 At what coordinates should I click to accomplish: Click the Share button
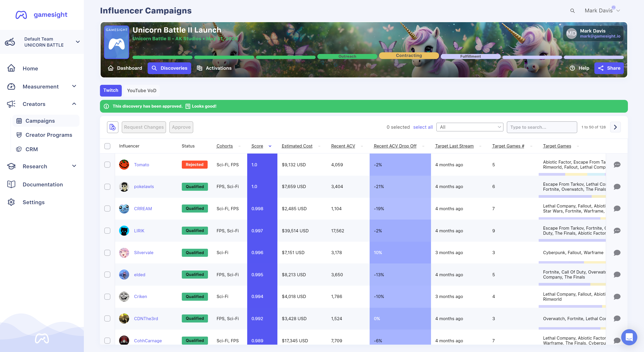[609, 68]
